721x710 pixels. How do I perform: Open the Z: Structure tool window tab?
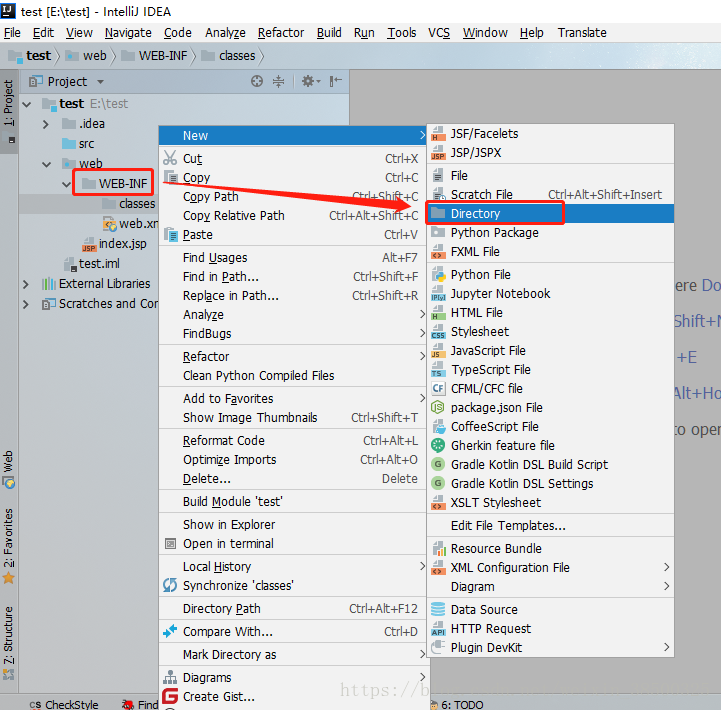coord(9,642)
